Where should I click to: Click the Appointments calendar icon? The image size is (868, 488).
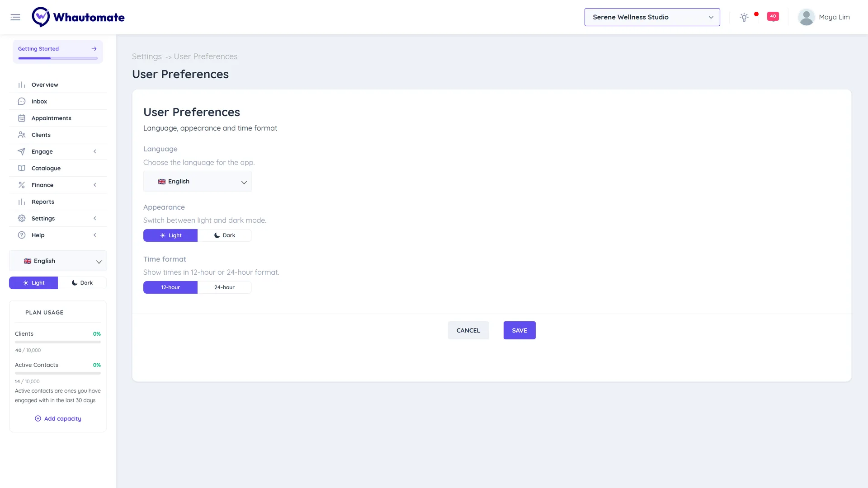[x=22, y=118]
